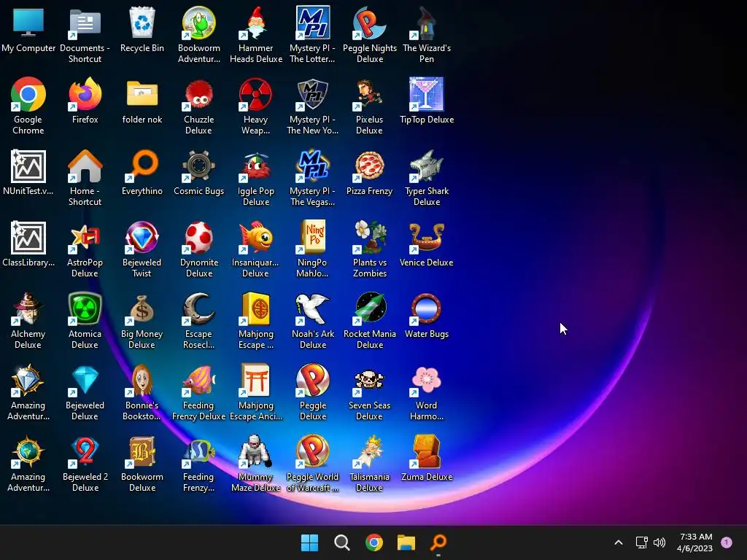
Task: Select Venice Deluxe gondola icon
Action: click(426, 237)
